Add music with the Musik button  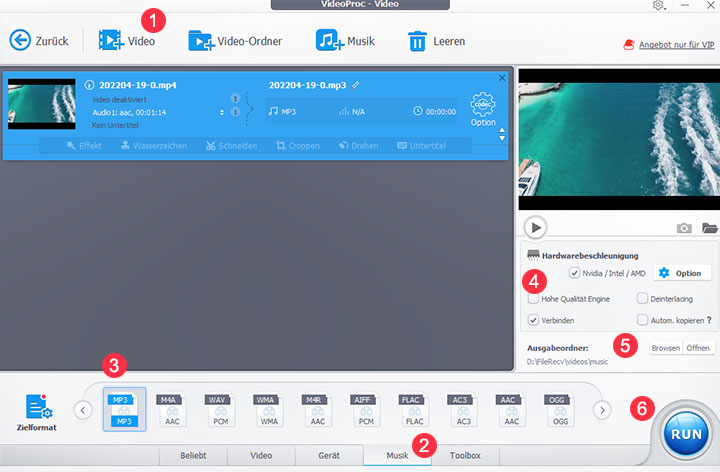coord(345,41)
